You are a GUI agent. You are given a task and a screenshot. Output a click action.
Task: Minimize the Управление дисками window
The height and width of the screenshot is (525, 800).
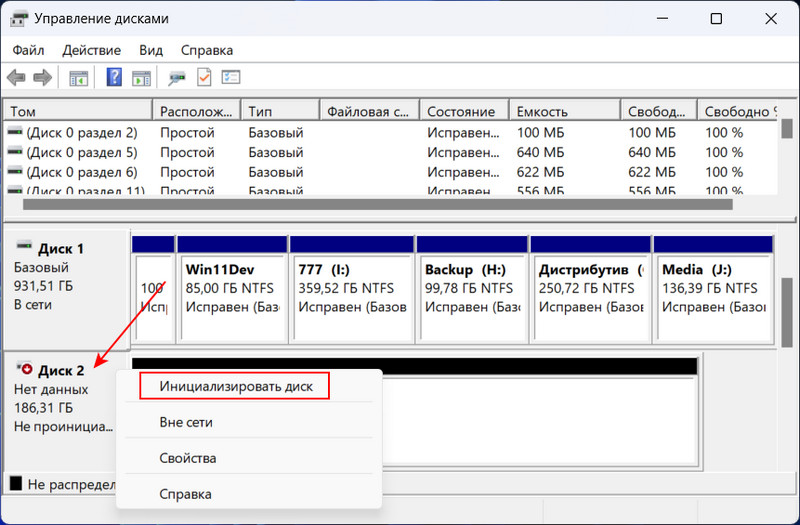pos(662,19)
